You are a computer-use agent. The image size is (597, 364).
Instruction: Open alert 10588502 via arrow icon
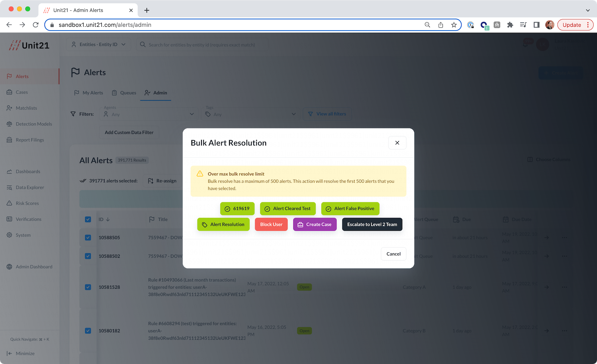point(547,256)
